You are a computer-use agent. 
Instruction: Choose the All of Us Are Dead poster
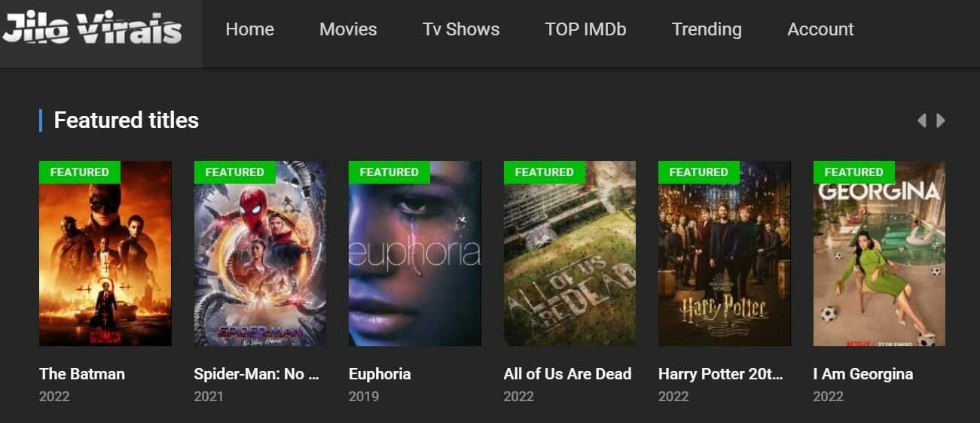point(569,254)
